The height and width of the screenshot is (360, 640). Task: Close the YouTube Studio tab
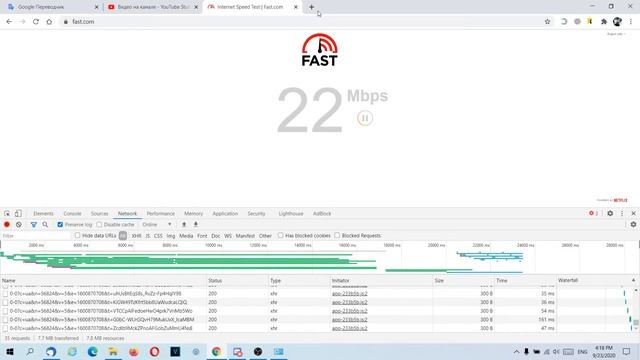[x=196, y=7]
